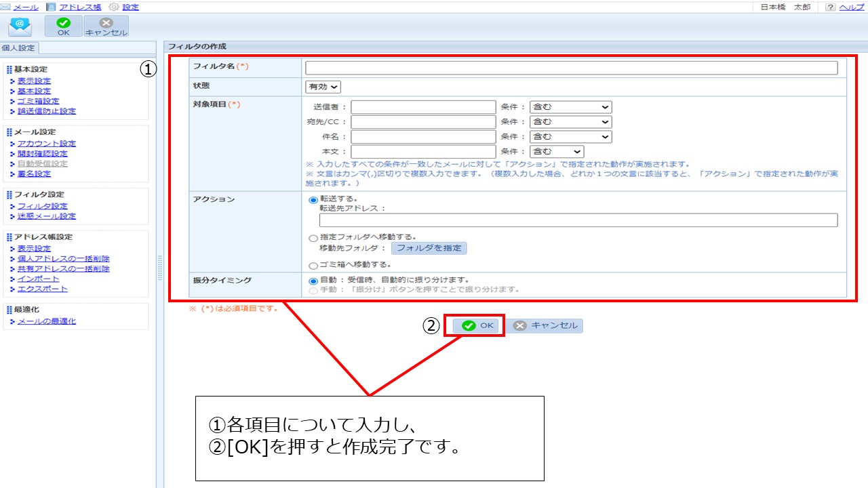Click the OK button below the form
The height and width of the screenshot is (488, 868).
pos(478,325)
